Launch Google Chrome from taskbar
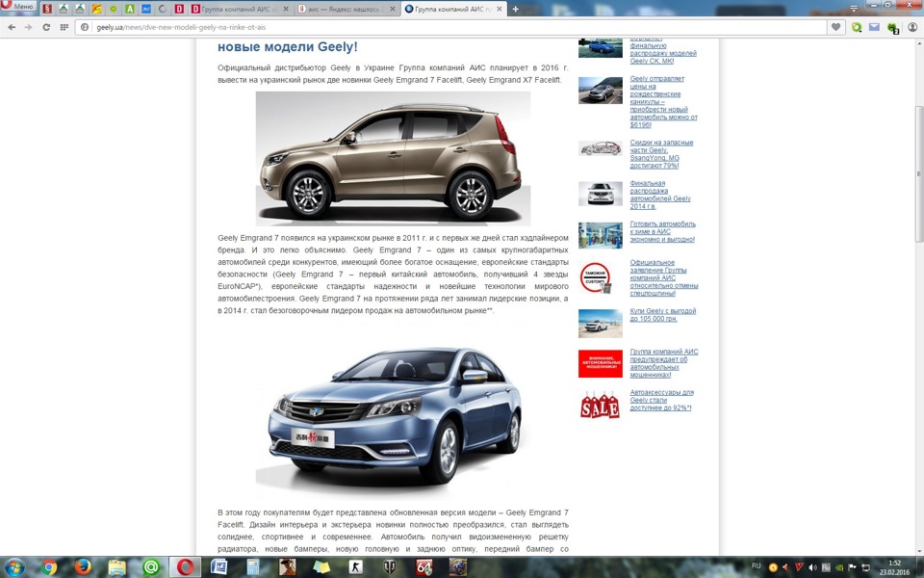The image size is (924, 578). tap(49, 566)
